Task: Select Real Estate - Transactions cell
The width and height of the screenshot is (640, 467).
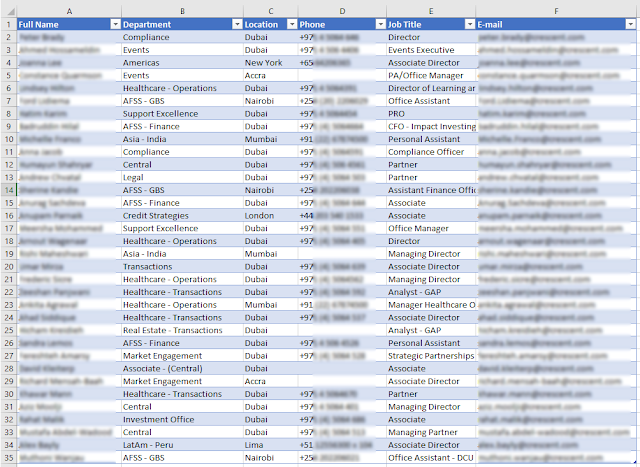Action: coord(182,330)
